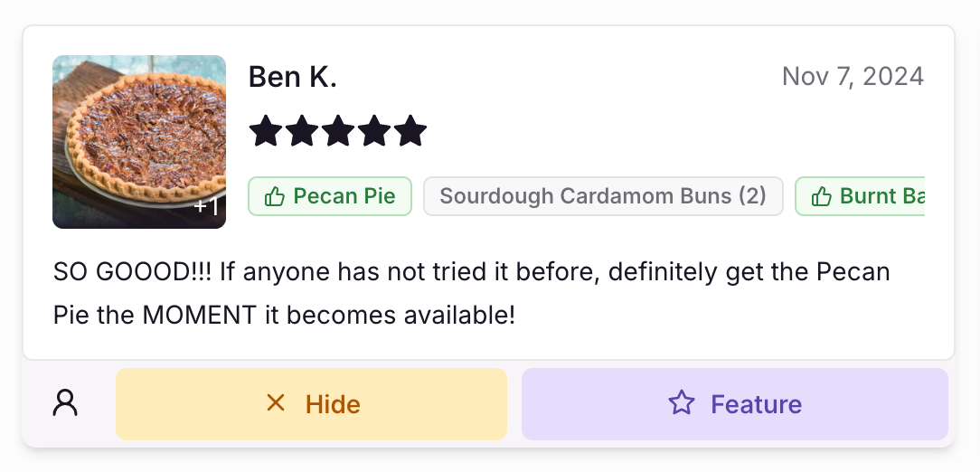Click the star outline icon beside Feature
Screen dimensions: 980x472
point(682,402)
